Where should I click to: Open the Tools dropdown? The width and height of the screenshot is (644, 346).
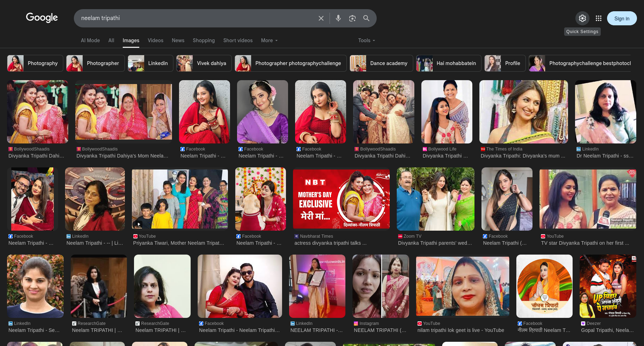pyautogui.click(x=366, y=40)
